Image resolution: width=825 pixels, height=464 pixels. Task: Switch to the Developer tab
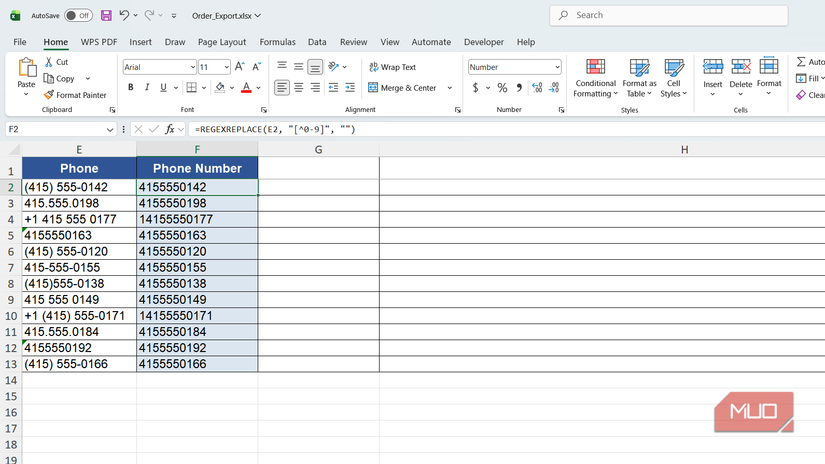[x=484, y=42]
